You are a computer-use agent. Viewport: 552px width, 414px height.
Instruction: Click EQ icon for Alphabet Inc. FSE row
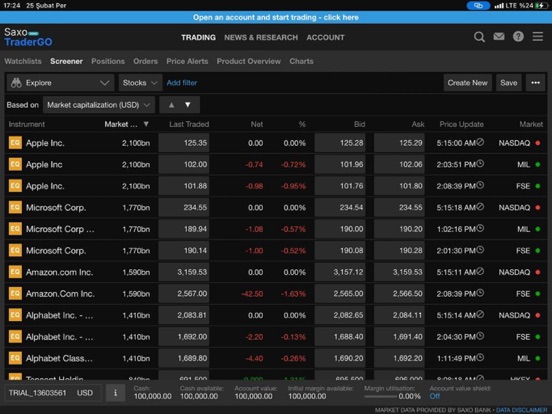point(15,337)
